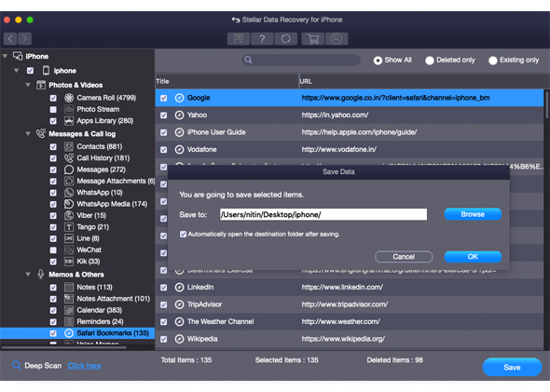Check the WeChat checkbox
Viewport: 550px width, 392px height.
[x=53, y=250]
